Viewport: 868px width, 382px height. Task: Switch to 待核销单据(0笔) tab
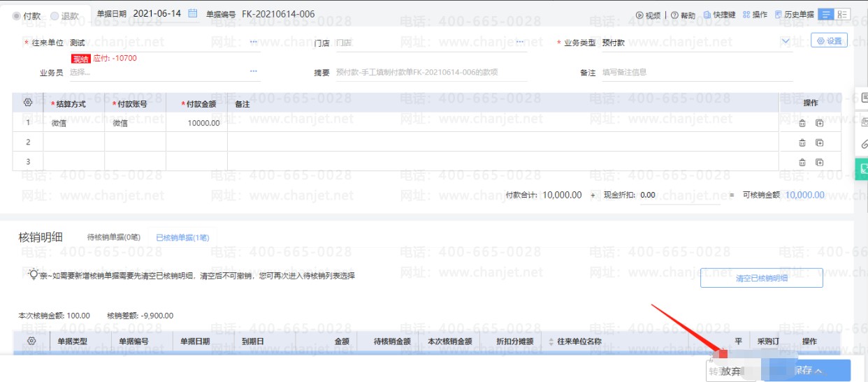(113, 237)
